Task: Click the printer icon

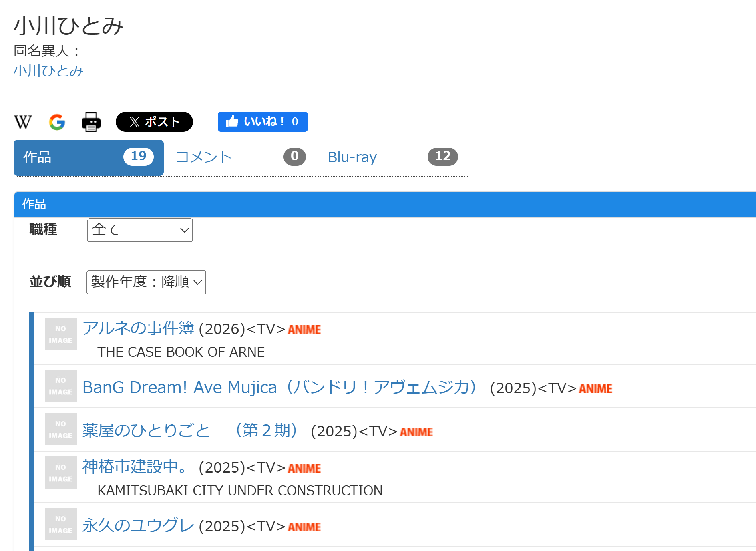Action: pyautogui.click(x=91, y=122)
